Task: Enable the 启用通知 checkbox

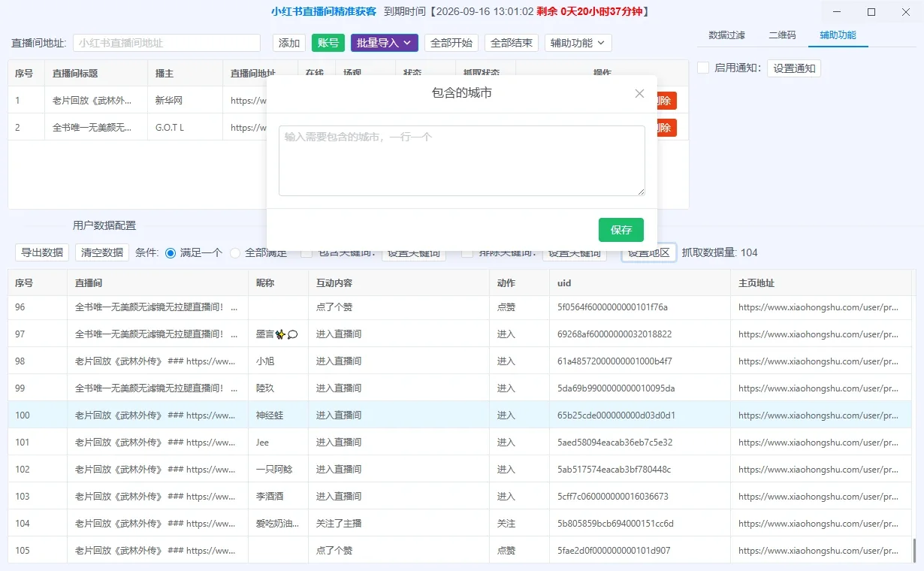Action: pos(703,68)
